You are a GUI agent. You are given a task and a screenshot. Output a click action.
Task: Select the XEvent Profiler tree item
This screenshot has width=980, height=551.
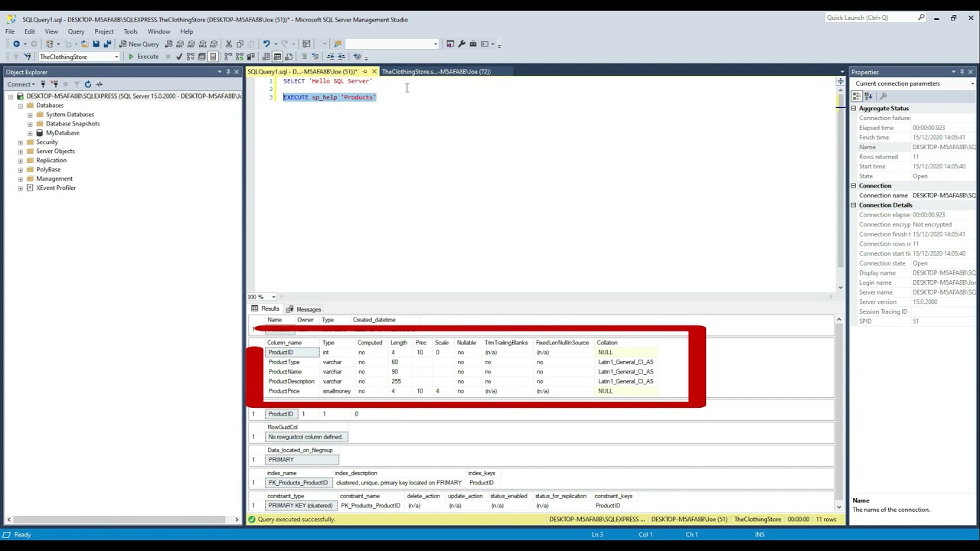click(56, 188)
